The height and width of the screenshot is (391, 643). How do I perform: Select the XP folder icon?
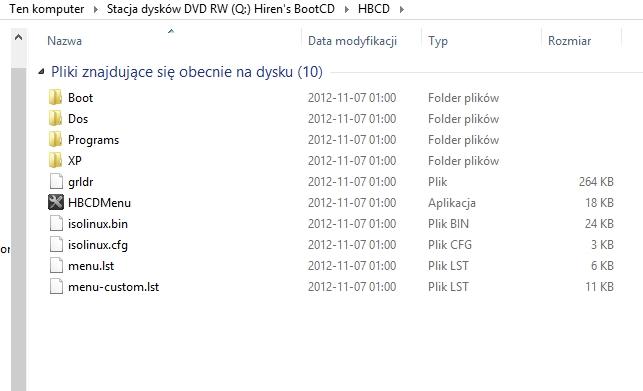[x=55, y=160]
